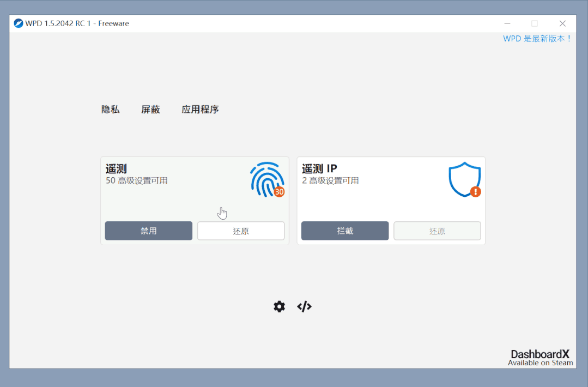This screenshot has width=588, height=387.
Task: Switch to the 应用程序 tab
Action: (x=200, y=110)
